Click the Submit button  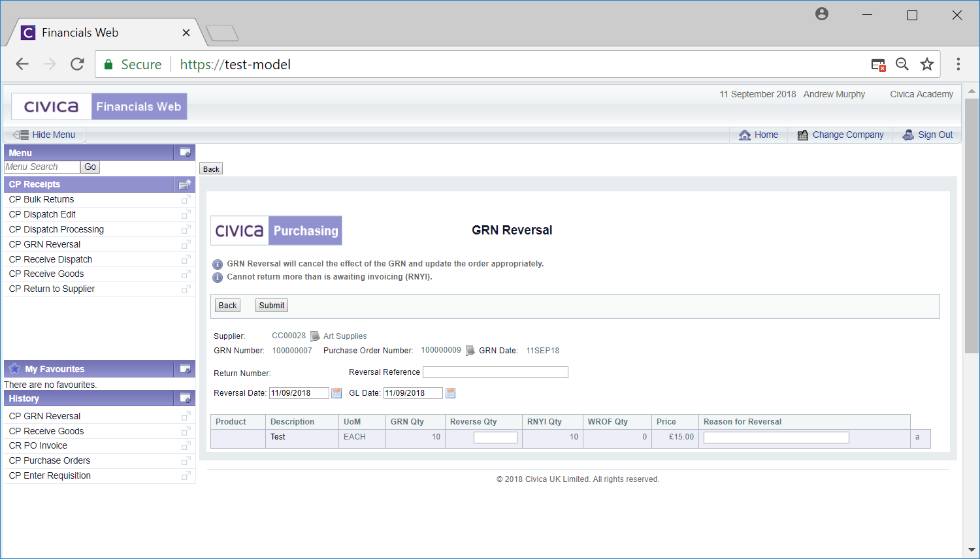[272, 305]
